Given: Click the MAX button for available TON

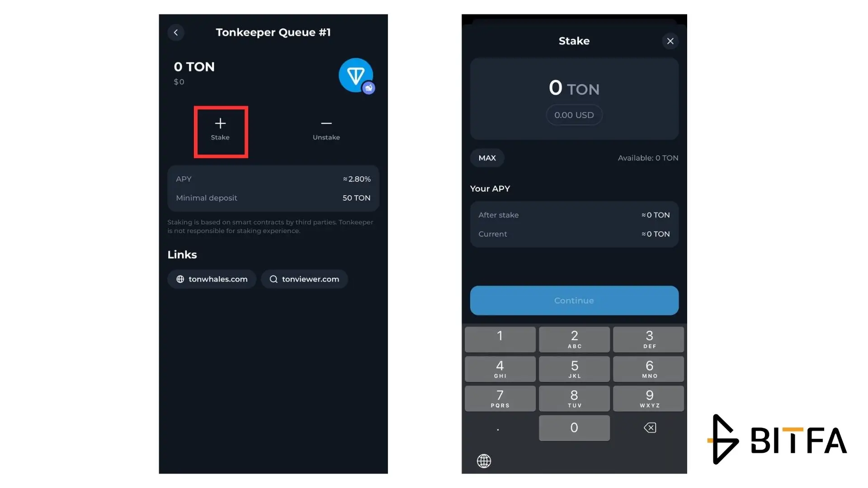Looking at the screenshot, I should click(x=487, y=157).
